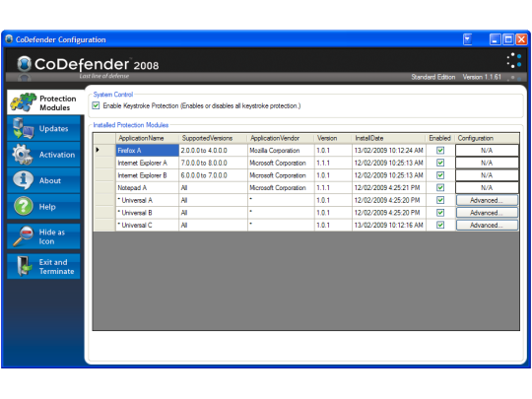Click the Mozilla Corporation vendor cell
The image size is (532, 399).
281,151
